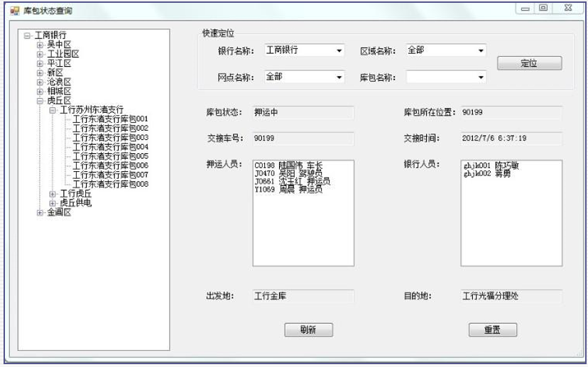
Task: Select the 金阊区 label in tree
Action: coord(59,212)
